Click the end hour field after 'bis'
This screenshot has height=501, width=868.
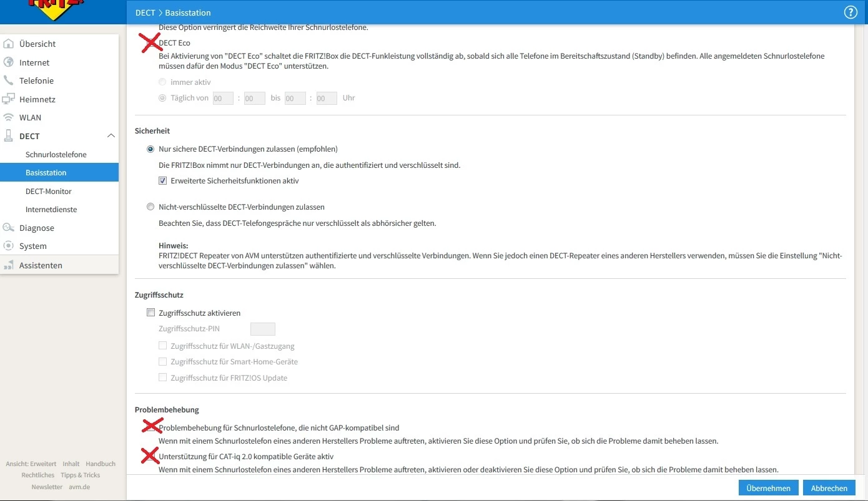point(295,98)
